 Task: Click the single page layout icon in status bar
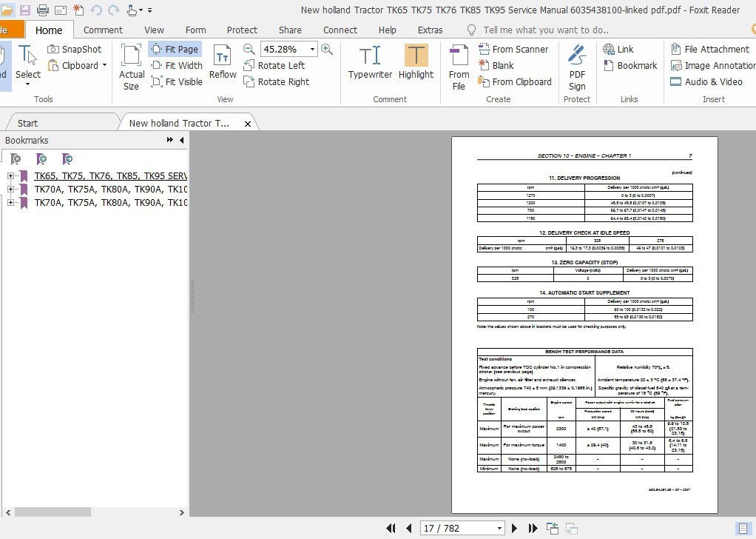(x=743, y=529)
